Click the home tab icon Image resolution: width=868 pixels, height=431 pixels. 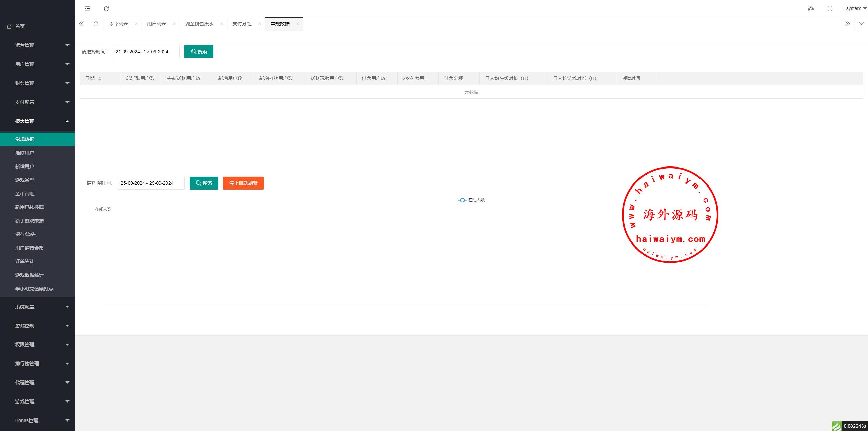click(96, 24)
